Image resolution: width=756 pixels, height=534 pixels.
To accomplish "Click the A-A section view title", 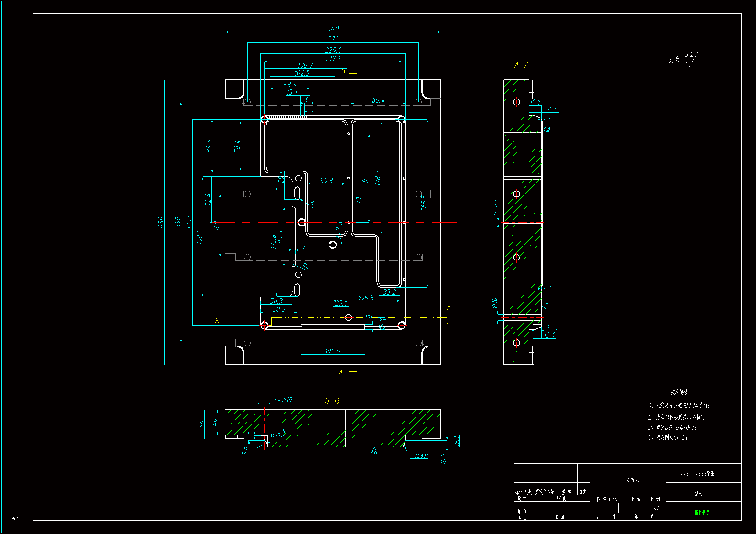I will coord(521,65).
